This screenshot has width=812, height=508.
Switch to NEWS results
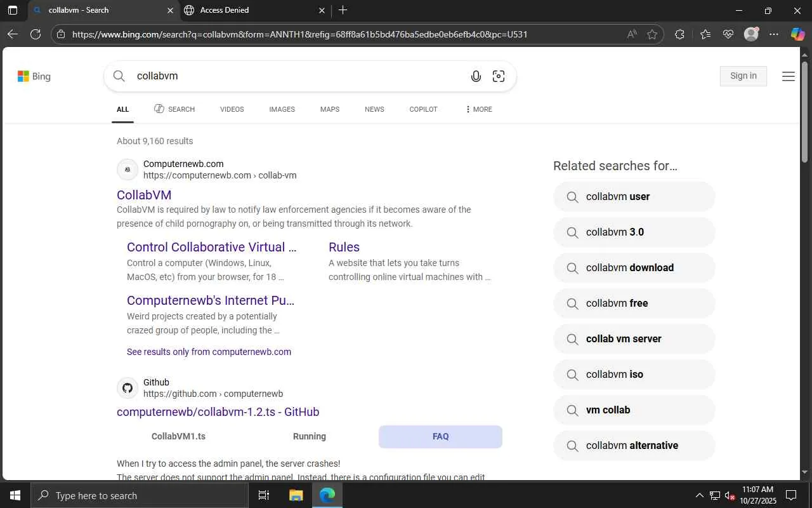click(x=374, y=109)
